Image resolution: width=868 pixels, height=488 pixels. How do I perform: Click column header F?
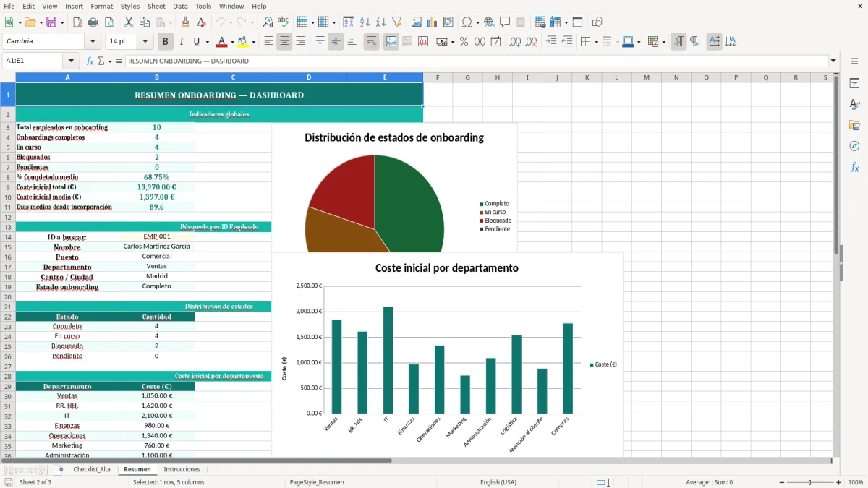coord(438,77)
